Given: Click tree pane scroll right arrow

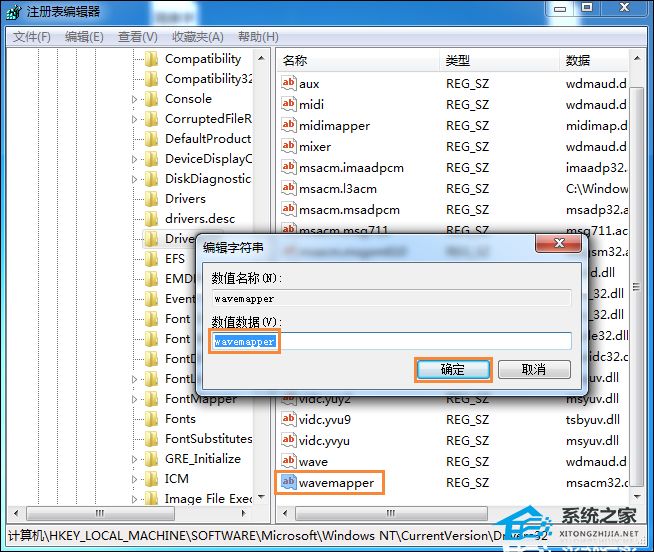Looking at the screenshot, I should tap(244, 513).
